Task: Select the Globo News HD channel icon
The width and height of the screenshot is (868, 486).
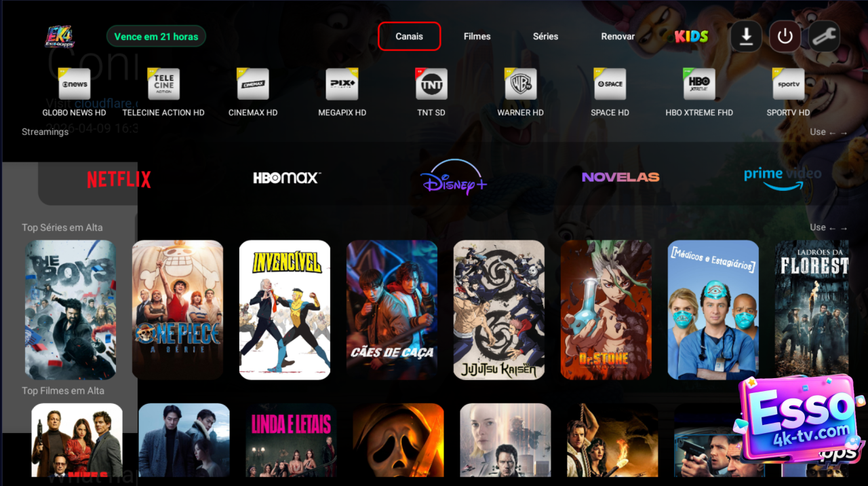Action: pos(74,85)
